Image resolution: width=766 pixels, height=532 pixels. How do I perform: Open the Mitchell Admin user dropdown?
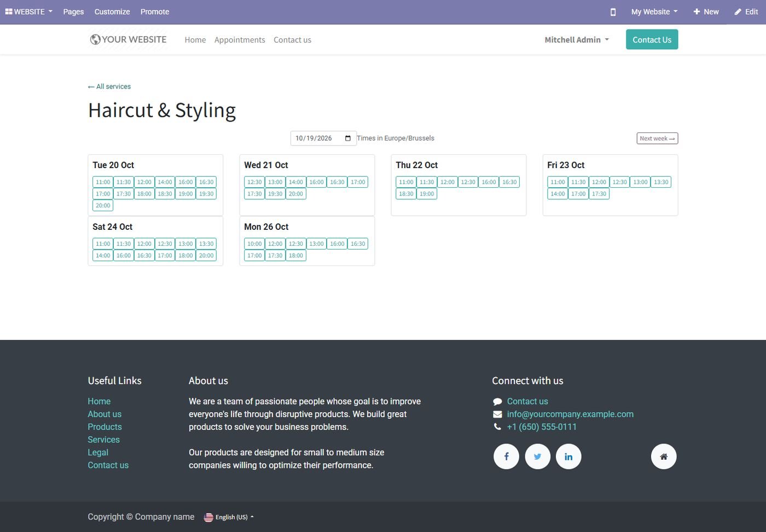click(x=577, y=40)
